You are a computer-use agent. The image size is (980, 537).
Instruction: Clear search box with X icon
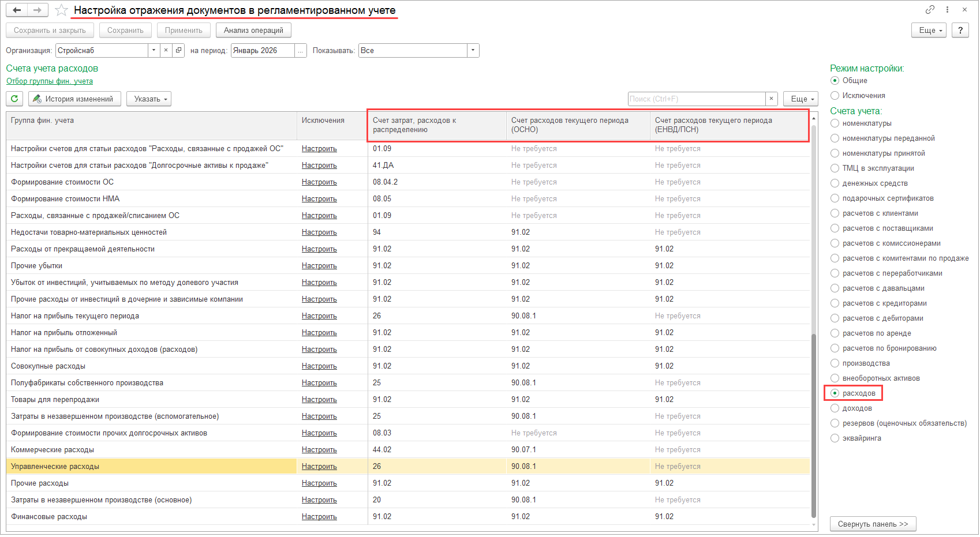771,99
